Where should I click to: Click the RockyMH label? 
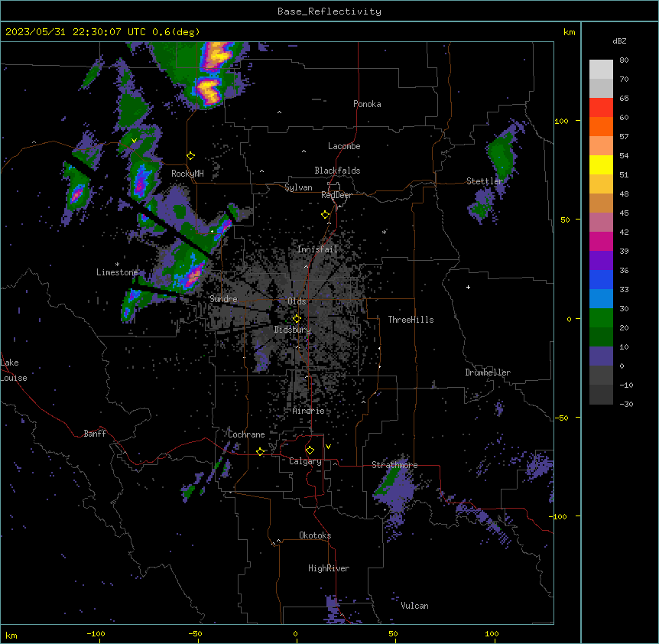(187, 174)
